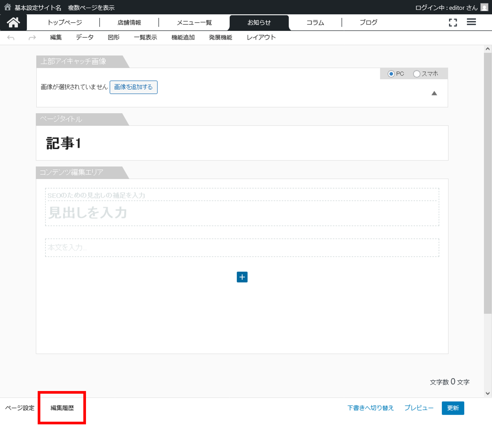Toggle fullscreen with the expand icon
Image resolution: width=492 pixels, height=448 pixels.
click(x=453, y=23)
